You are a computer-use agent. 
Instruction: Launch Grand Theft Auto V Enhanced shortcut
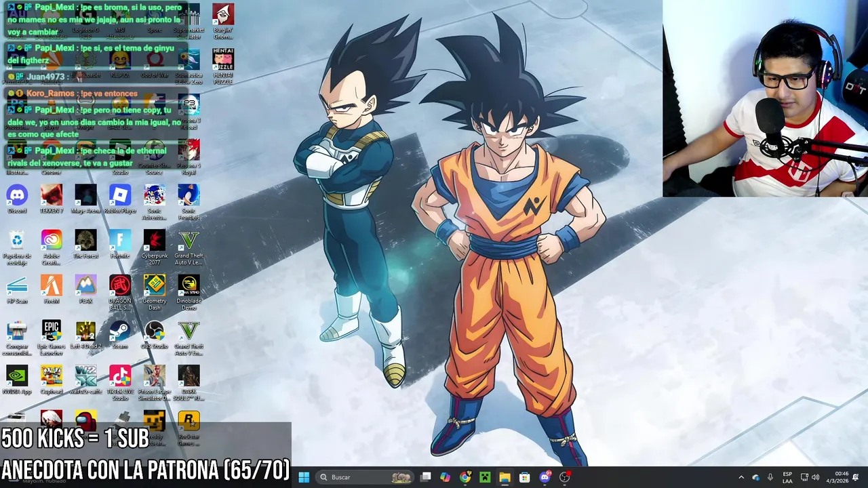click(189, 339)
